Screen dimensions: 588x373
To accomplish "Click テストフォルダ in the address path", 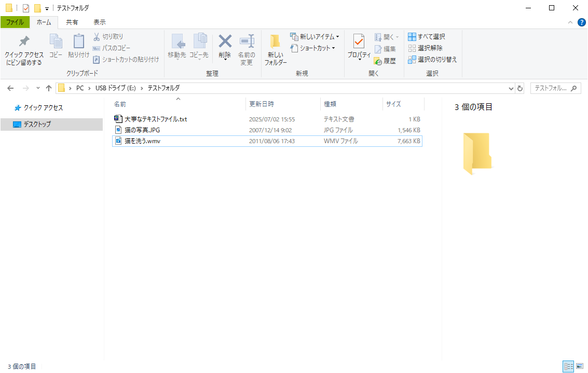I will (163, 88).
